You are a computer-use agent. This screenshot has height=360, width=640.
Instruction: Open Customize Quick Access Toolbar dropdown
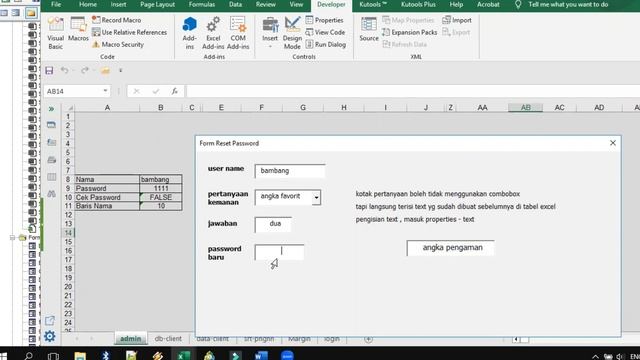point(120,71)
